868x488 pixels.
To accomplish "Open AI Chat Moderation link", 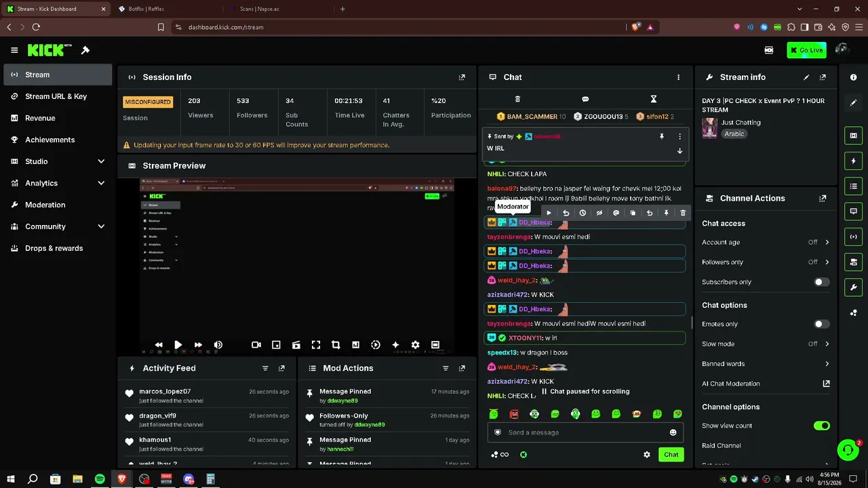I will 766,384.
